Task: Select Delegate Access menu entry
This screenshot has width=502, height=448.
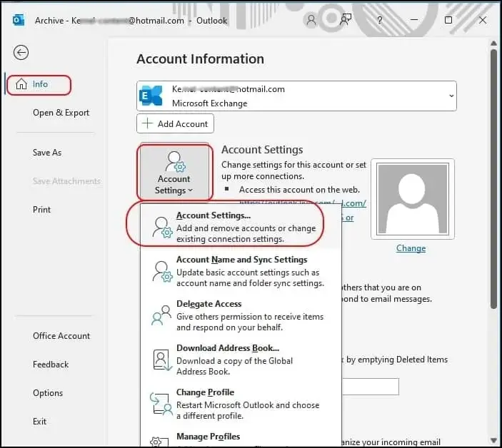Action: coord(241,315)
